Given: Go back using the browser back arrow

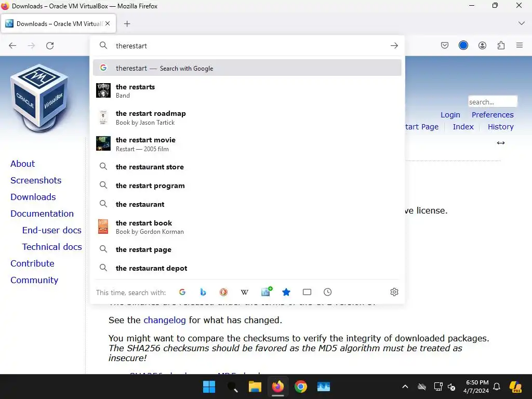Looking at the screenshot, I should pyautogui.click(x=12, y=46).
